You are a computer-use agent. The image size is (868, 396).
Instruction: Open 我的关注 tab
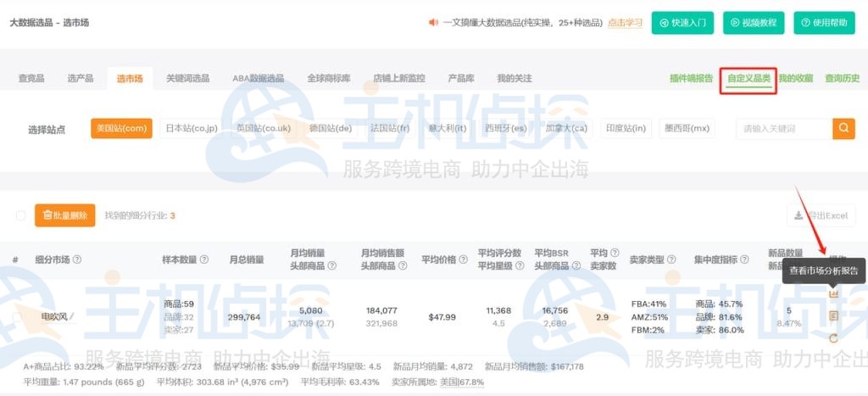tap(515, 79)
